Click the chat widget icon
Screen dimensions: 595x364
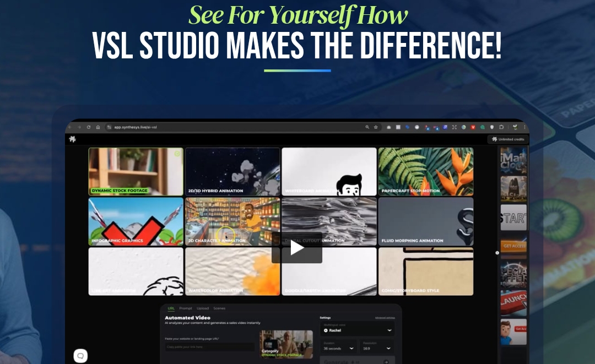tap(80, 356)
